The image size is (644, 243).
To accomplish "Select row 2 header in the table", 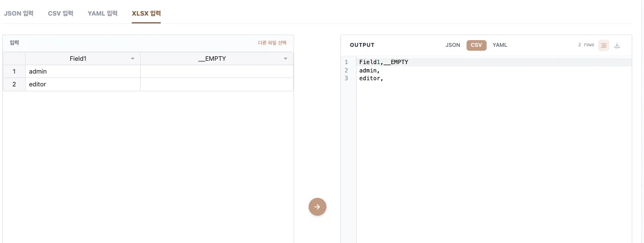I will coord(14,84).
